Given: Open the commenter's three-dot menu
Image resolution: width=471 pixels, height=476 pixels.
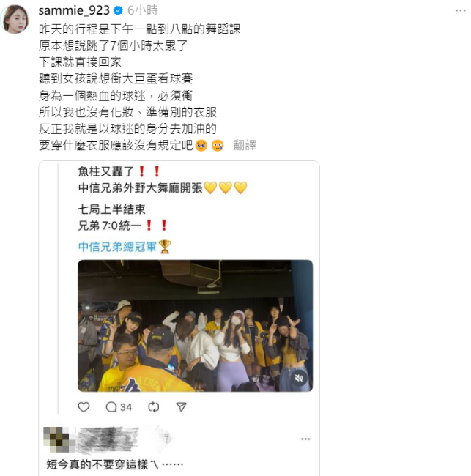Looking at the screenshot, I should (305, 439).
